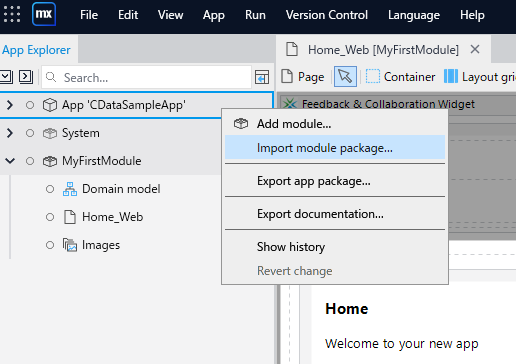Close the Home_Web document tab
The image size is (516, 364).
[475, 50]
